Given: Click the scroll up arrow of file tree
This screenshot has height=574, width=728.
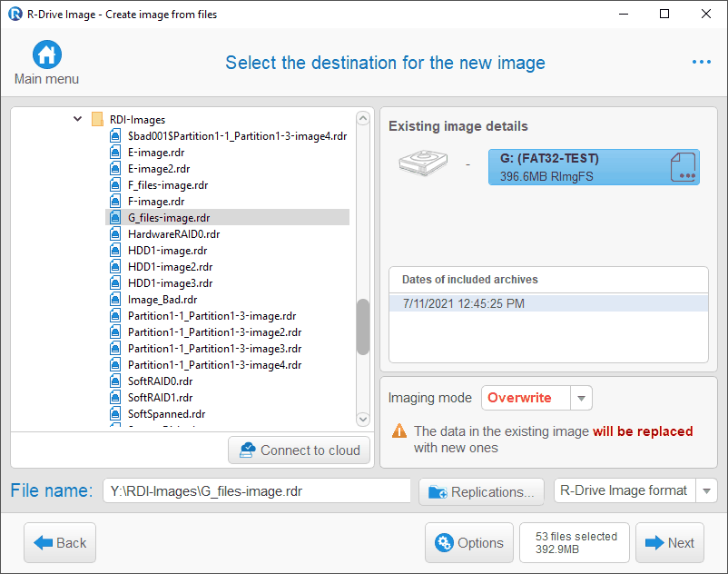Looking at the screenshot, I should [363, 118].
